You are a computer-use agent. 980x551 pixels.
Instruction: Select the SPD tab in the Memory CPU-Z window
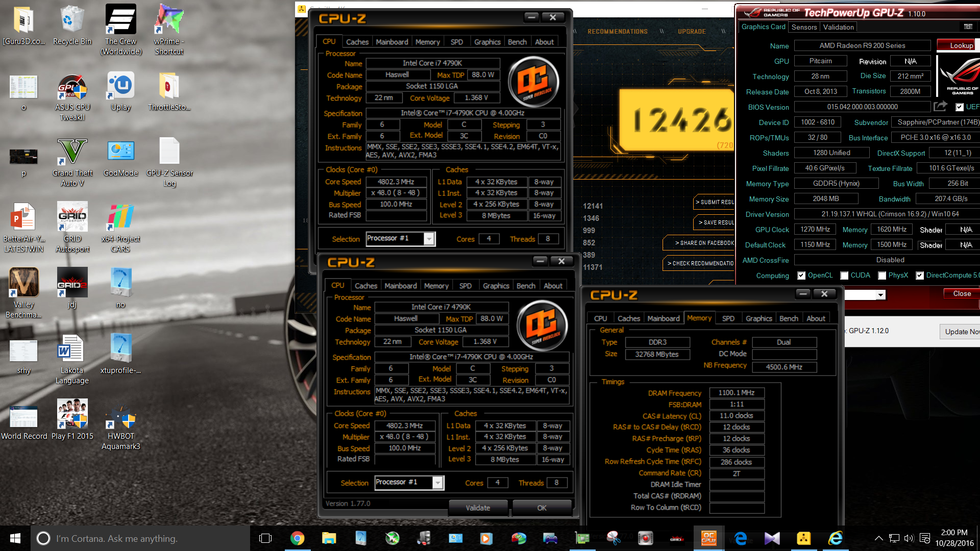[x=728, y=318]
